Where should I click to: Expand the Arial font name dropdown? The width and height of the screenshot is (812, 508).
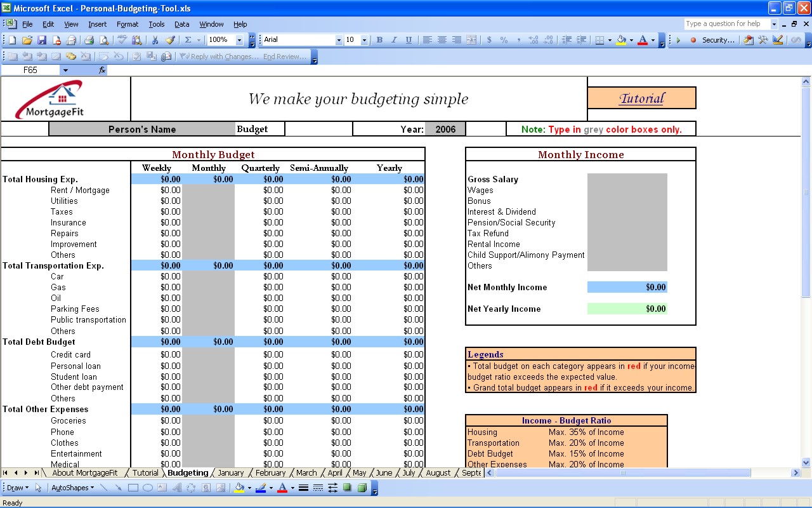pyautogui.click(x=339, y=40)
